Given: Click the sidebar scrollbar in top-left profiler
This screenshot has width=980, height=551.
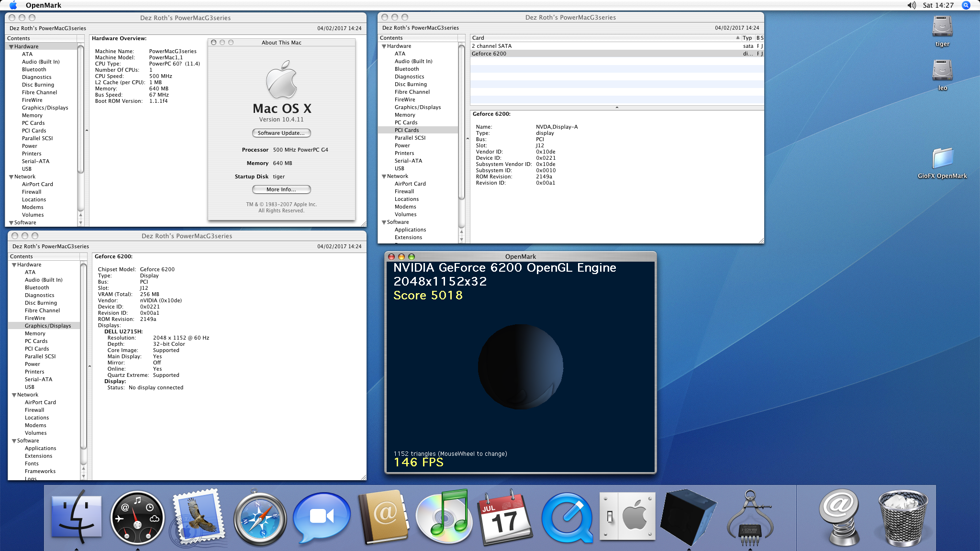Looking at the screenshot, I should click(x=80, y=109).
